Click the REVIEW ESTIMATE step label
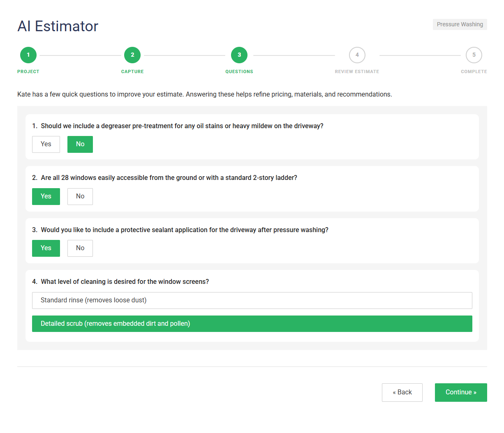This screenshot has height=433, width=504. pos(357,71)
